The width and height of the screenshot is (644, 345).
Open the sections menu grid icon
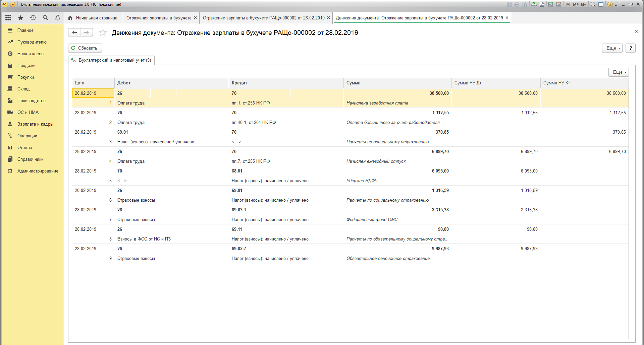tap(8, 18)
